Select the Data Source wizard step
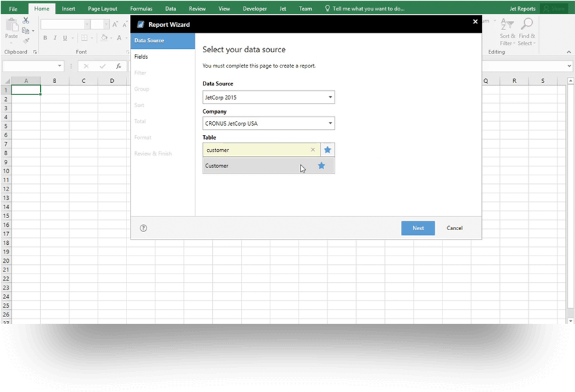Image resolution: width=575 pixels, height=392 pixels. coord(163,41)
